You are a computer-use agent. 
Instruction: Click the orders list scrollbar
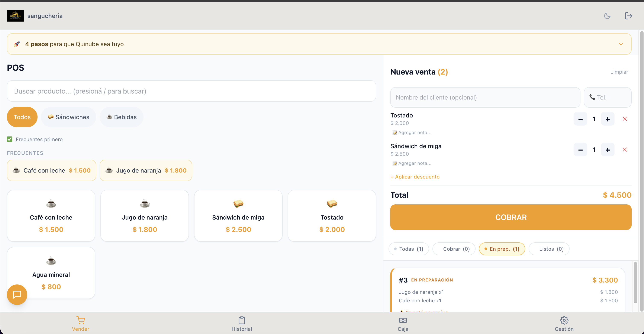coord(635,282)
